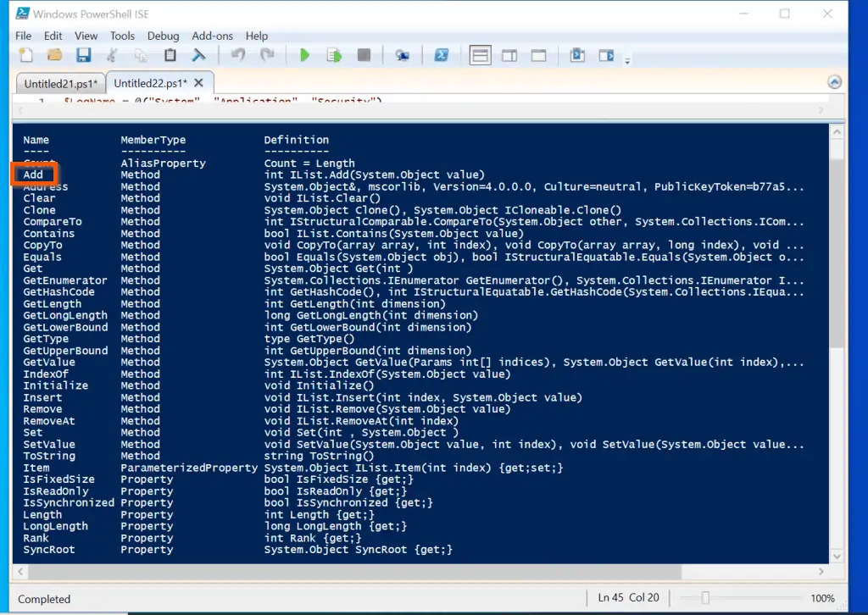Click the console horizontal scrollbar right arrow

click(821, 571)
